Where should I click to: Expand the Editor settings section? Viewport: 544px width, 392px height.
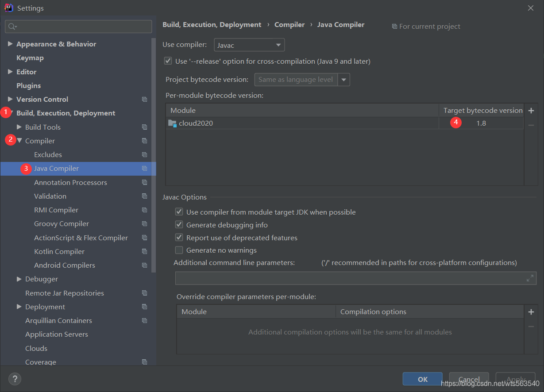click(x=10, y=72)
